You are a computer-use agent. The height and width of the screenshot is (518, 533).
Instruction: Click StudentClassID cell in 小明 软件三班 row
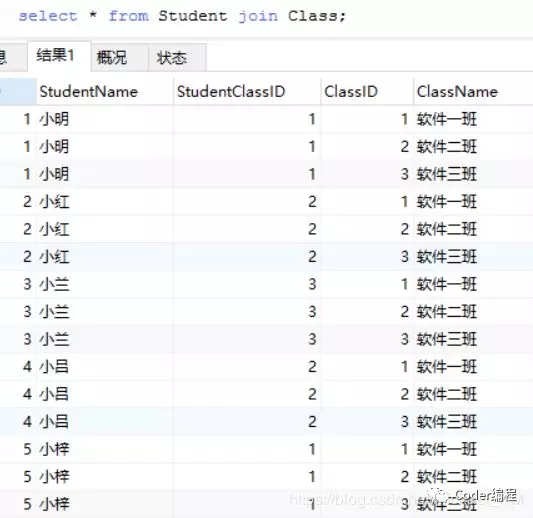pyautogui.click(x=247, y=174)
